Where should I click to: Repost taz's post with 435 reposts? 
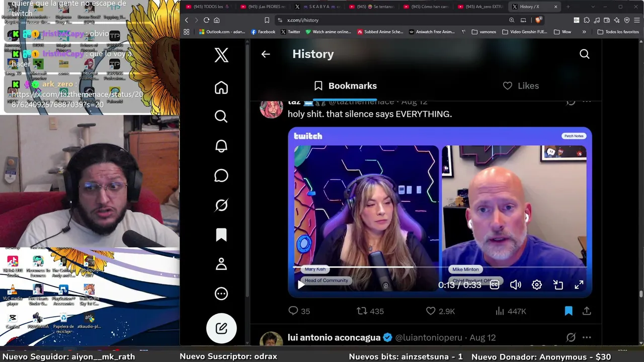[370, 311]
